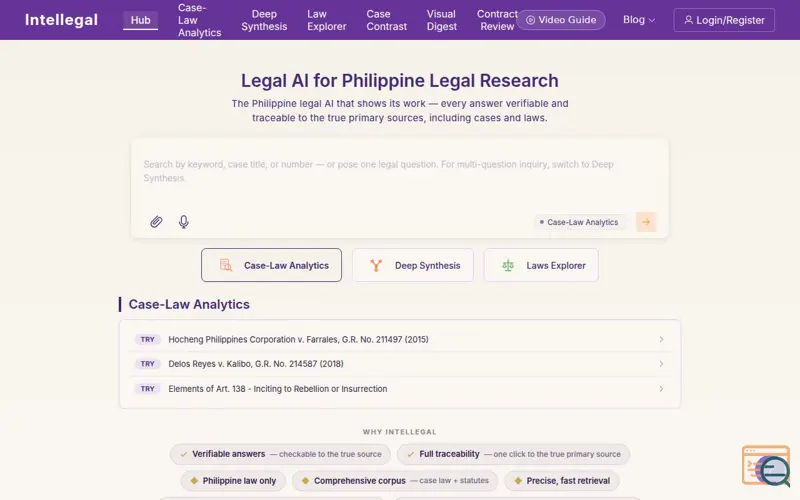Select the Deep Synthesis mode button
The height and width of the screenshot is (500, 800).
coord(413,265)
